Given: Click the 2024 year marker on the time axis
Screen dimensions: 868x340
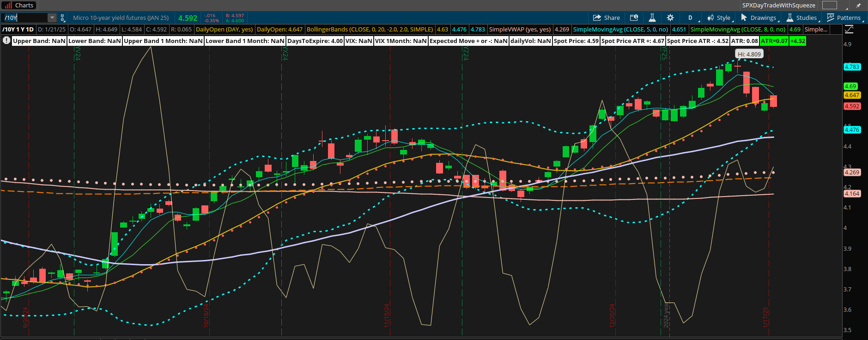Looking at the screenshot, I should pyautogui.click(x=666, y=316).
